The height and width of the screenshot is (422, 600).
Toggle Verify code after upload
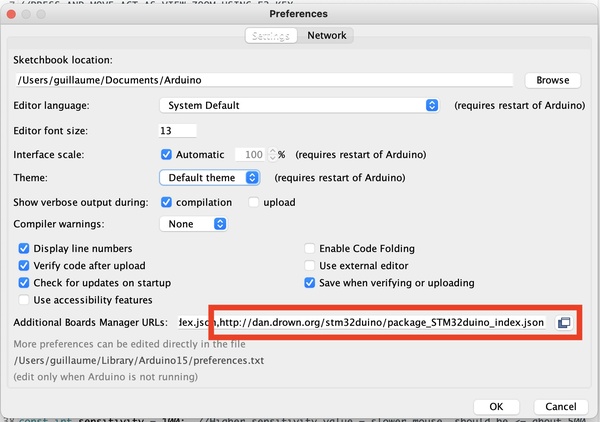tap(24, 265)
